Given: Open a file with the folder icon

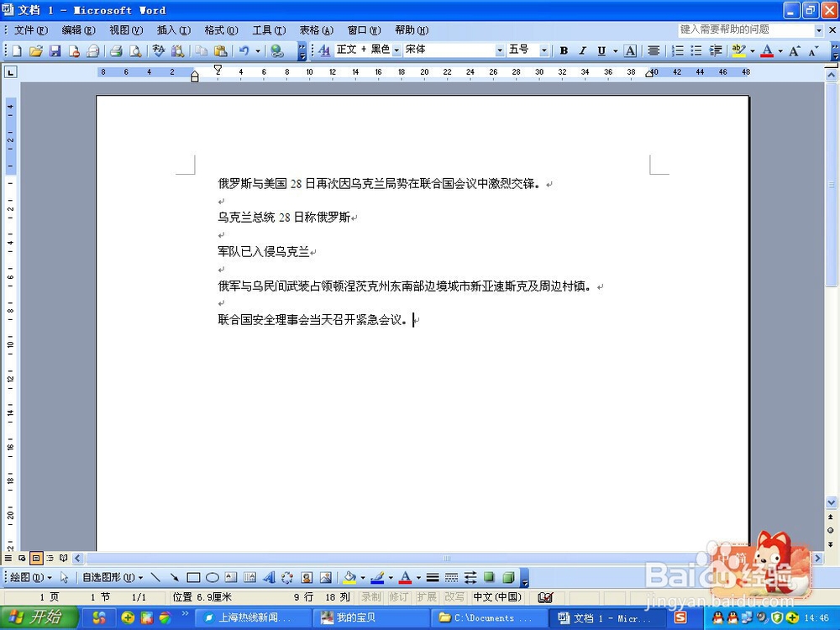Looking at the screenshot, I should pyautogui.click(x=36, y=51).
